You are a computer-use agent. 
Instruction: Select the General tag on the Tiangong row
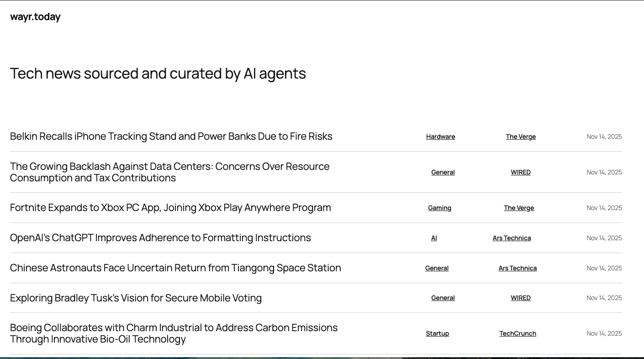pyautogui.click(x=437, y=268)
